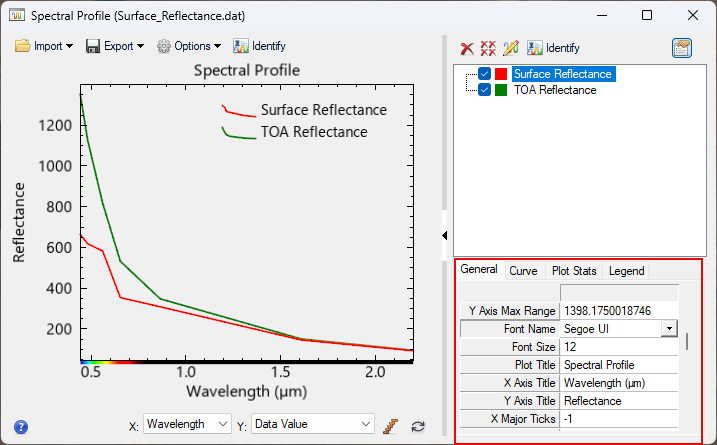
Task: Open the Export menu with disk icon
Action: click(115, 46)
